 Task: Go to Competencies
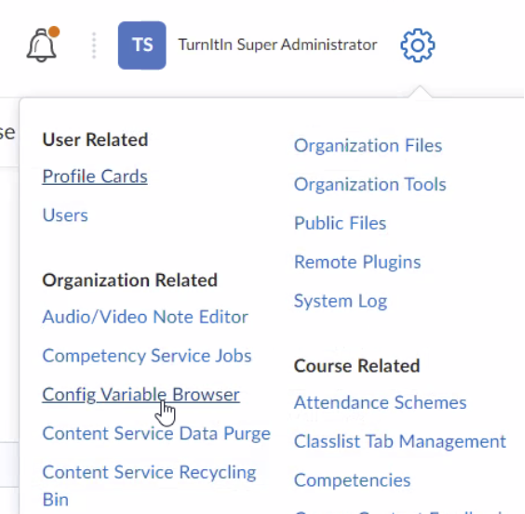coord(352,480)
